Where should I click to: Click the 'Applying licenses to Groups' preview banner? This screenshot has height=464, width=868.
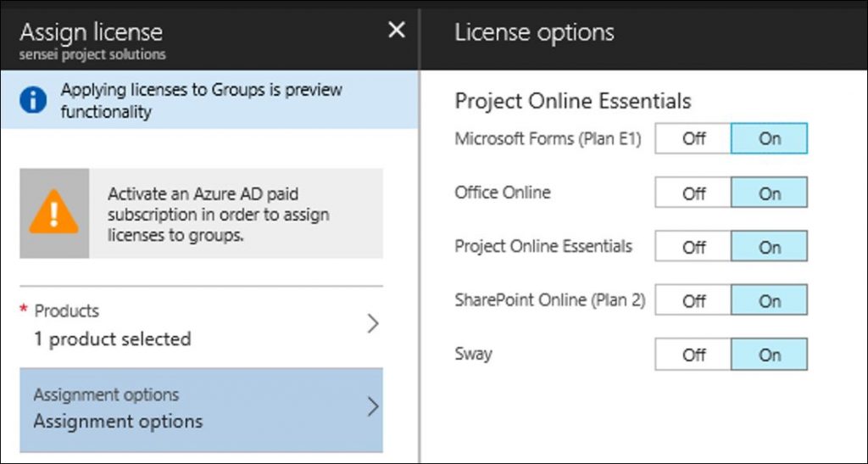pyautogui.click(x=209, y=99)
